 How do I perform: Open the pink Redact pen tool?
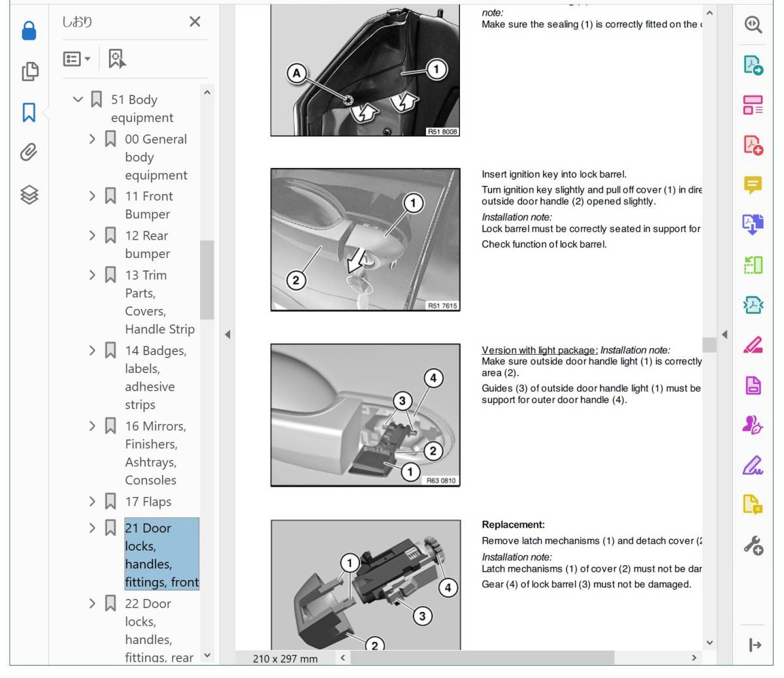753,345
